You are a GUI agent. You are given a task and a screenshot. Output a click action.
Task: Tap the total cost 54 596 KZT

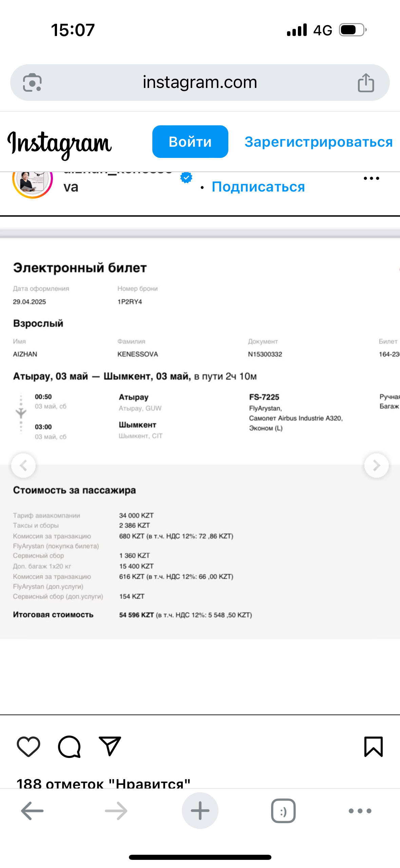[136, 615]
